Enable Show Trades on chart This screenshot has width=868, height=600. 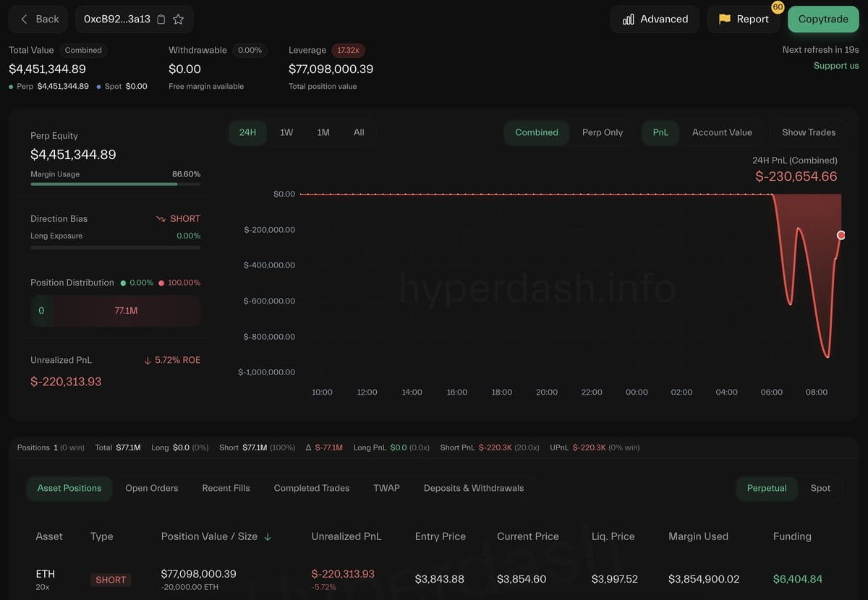point(809,132)
